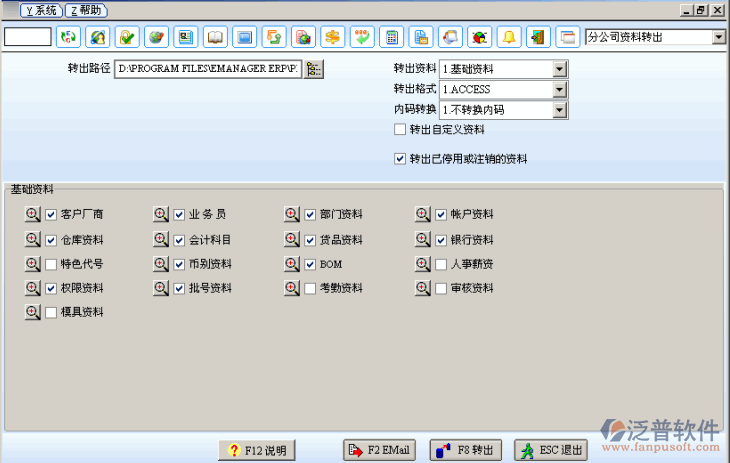Uncheck the 权限资料 checkbox
730x463 pixels.
pos(51,289)
